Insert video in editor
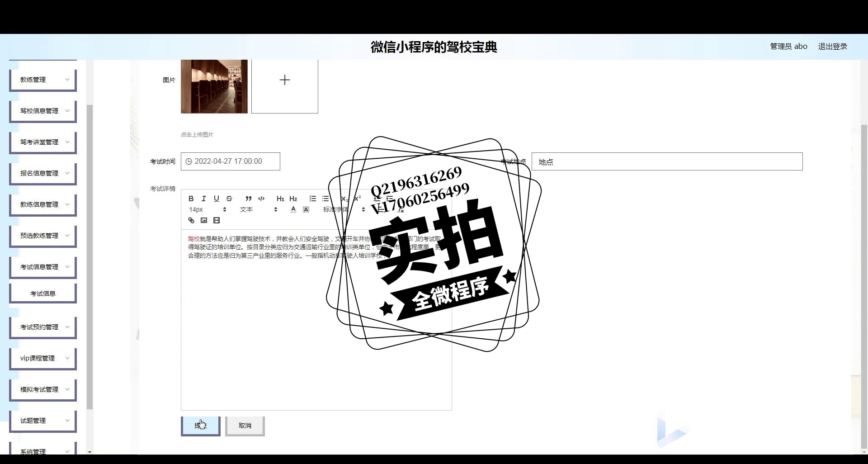This screenshot has height=464, width=868. [x=217, y=220]
